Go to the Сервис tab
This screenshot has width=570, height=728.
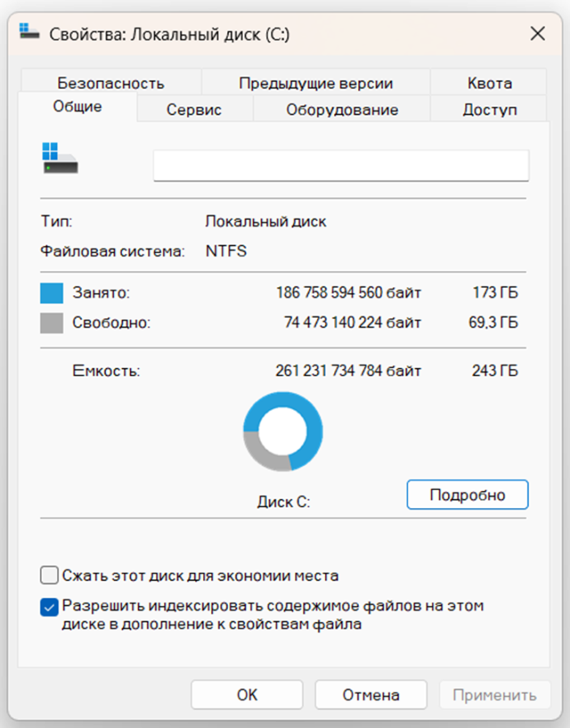[x=194, y=109]
